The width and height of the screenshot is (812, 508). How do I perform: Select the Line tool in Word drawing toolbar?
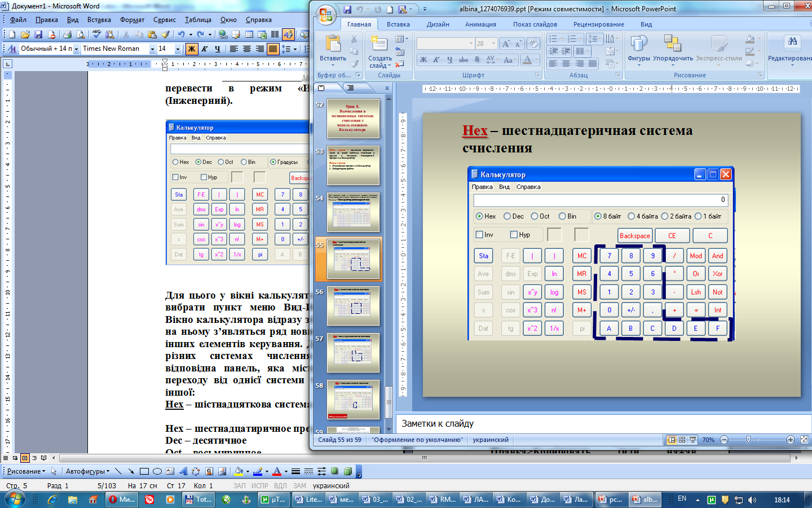click(x=118, y=471)
